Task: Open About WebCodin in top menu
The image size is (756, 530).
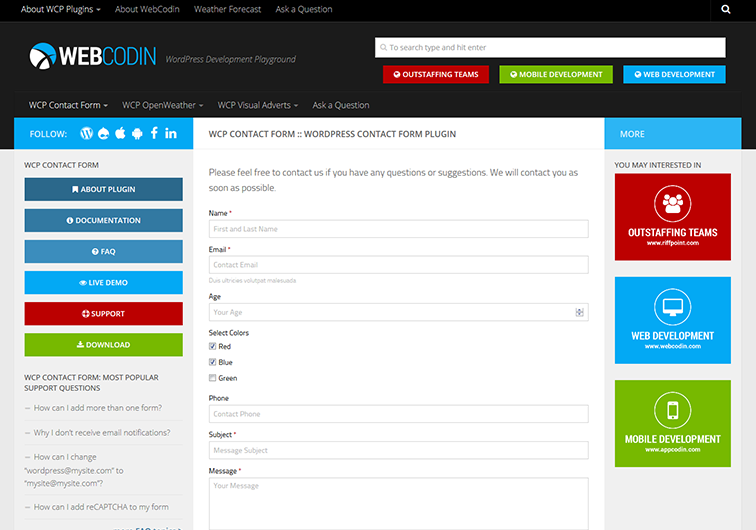Action: pyautogui.click(x=147, y=9)
